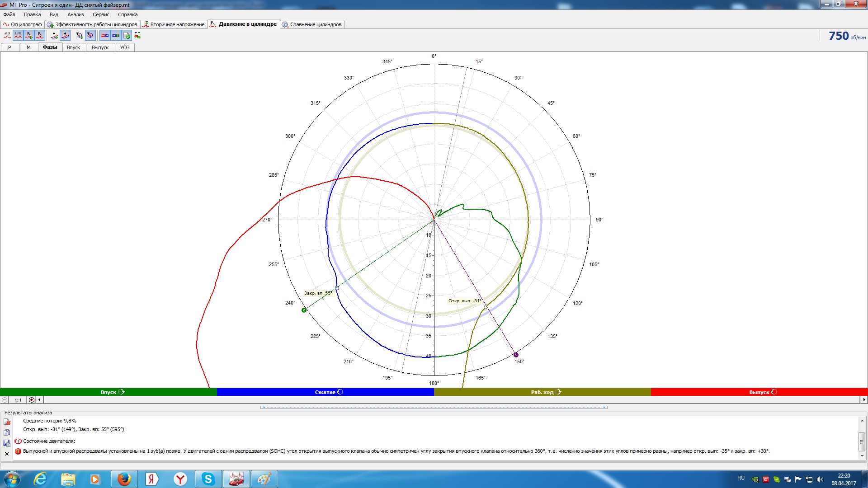Click the results scrollbar up arrow
Screen dimensions: 868x488
click(862, 421)
